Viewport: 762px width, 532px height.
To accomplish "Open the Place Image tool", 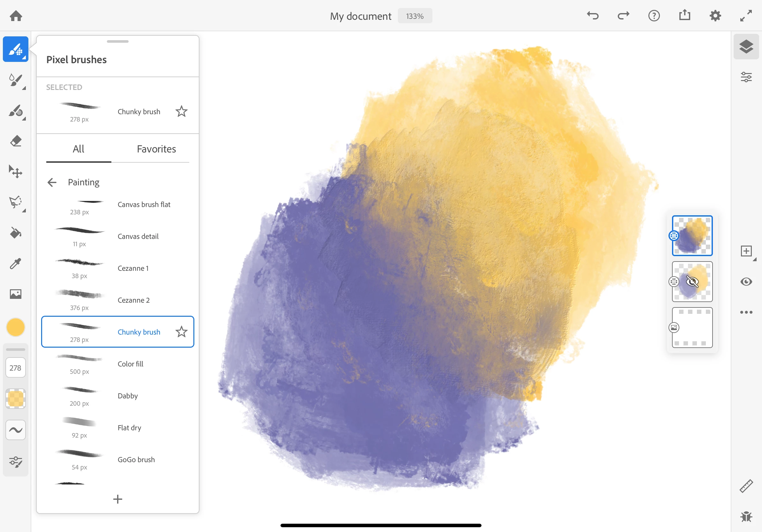I will click(x=16, y=294).
